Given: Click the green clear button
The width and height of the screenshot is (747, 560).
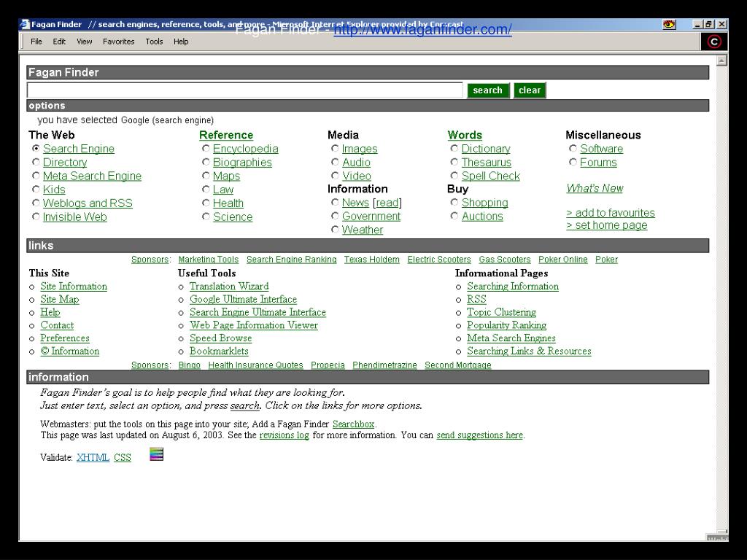Looking at the screenshot, I should 530,90.
